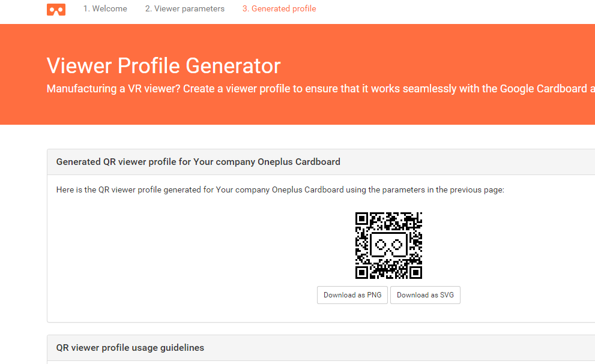Screen dimensions: 595x364
Task: Click the 'Here is the QR viewer profile' description
Action: (280, 189)
